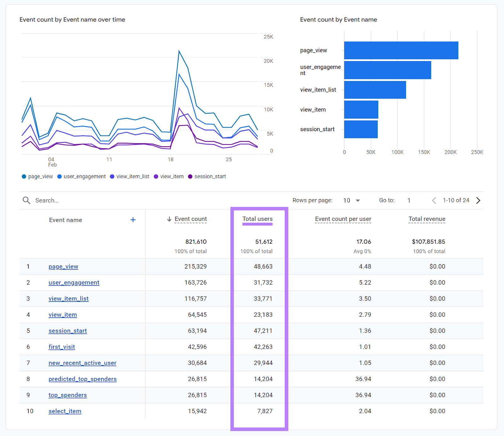Click the descending sort arrow beside Event count

pos(169,219)
